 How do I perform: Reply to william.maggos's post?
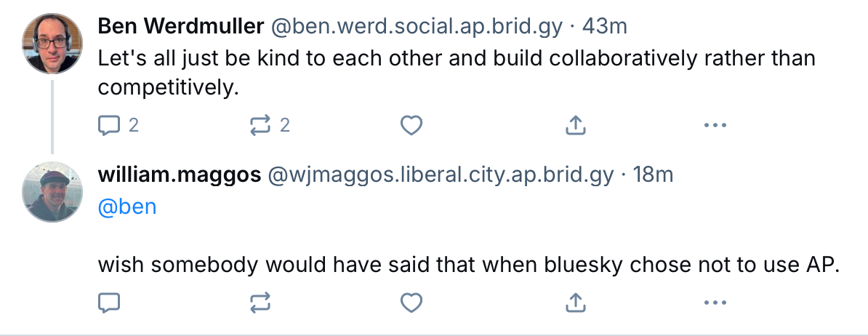pyautogui.click(x=108, y=301)
